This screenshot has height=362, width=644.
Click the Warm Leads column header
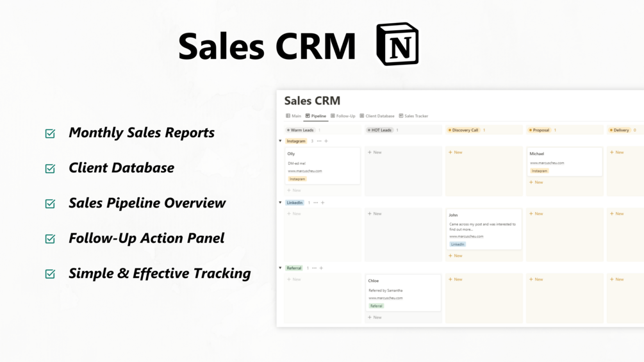coord(301,130)
